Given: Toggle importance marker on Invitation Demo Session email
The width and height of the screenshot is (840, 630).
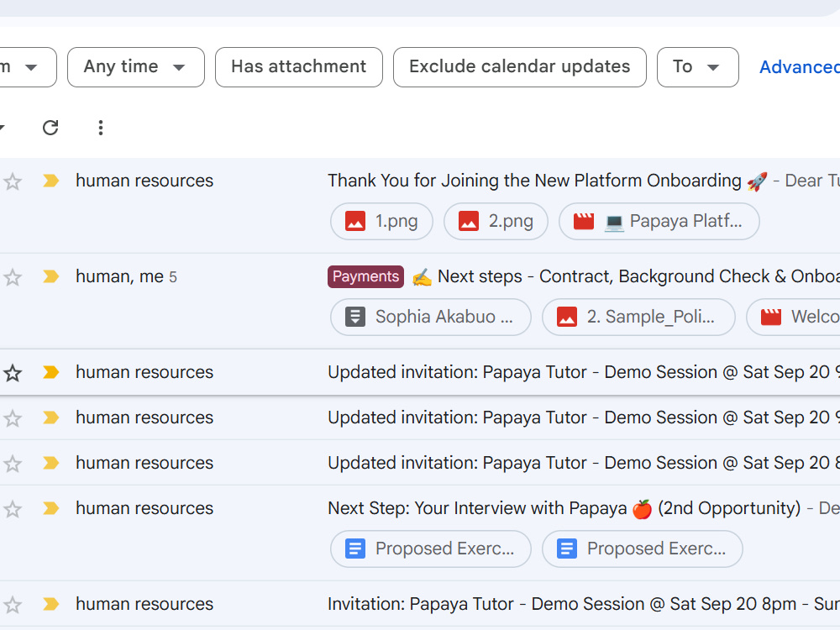Looking at the screenshot, I should (x=51, y=604).
